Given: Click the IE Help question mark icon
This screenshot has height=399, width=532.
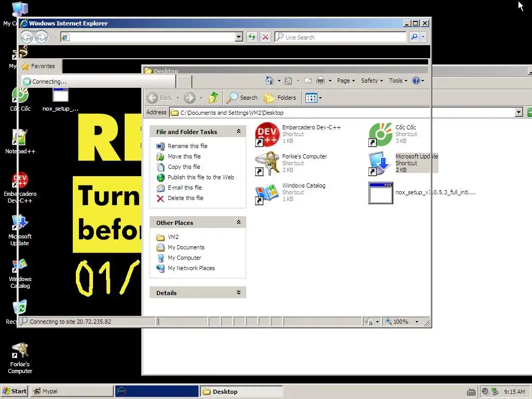Looking at the screenshot, I should (x=416, y=81).
